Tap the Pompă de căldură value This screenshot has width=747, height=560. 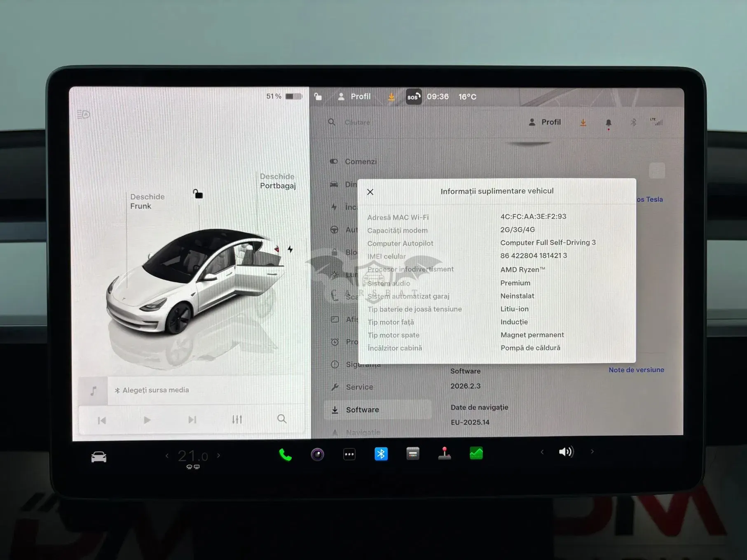click(530, 348)
